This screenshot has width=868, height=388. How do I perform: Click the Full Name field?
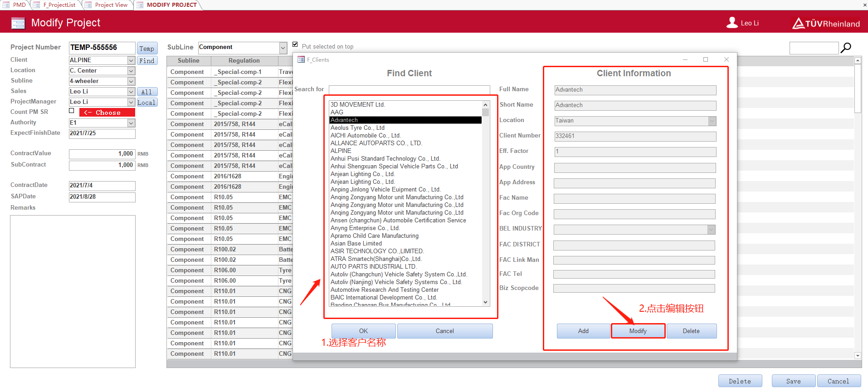point(635,90)
